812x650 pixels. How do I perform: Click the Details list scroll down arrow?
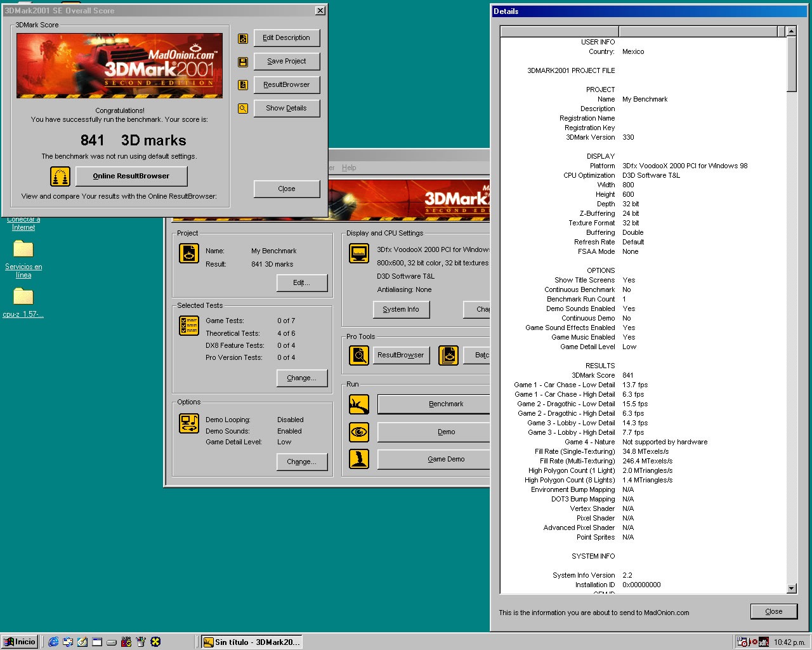[x=791, y=588]
